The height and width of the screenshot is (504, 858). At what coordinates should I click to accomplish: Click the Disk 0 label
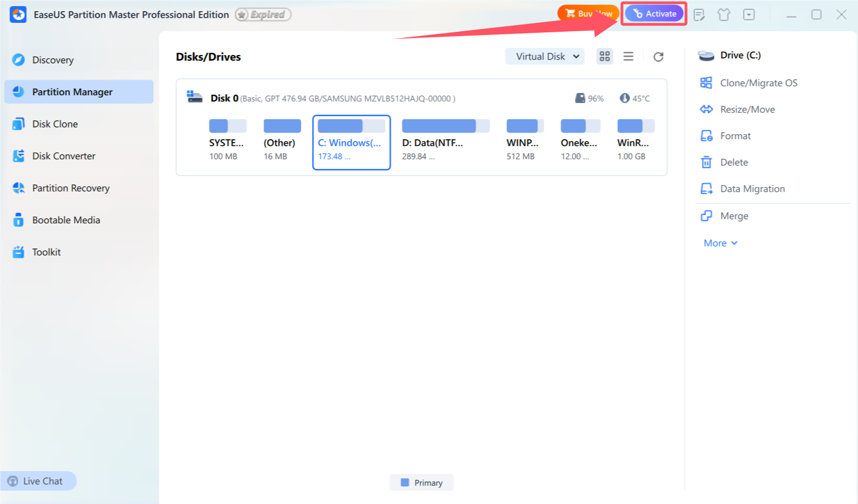click(225, 98)
